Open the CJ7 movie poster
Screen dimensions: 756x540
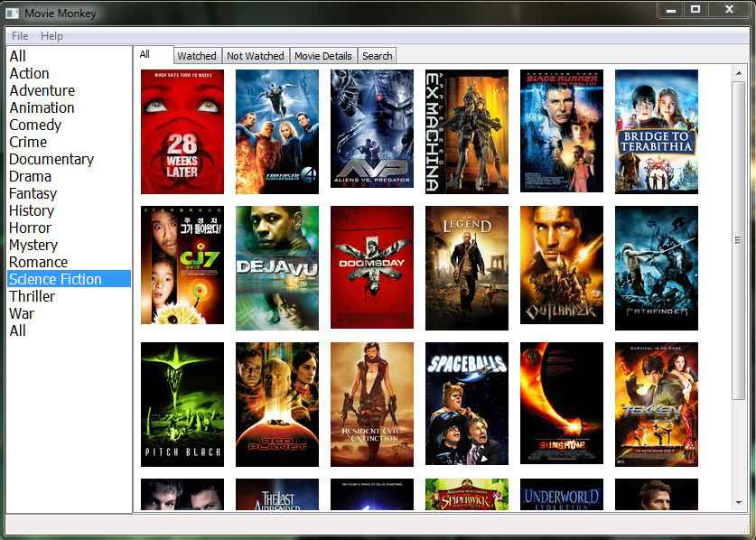click(182, 265)
